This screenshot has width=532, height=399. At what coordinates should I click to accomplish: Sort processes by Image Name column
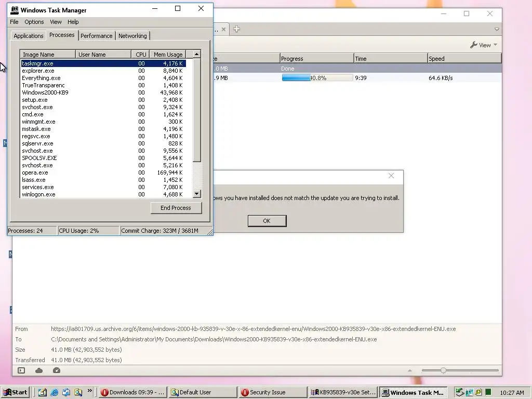point(48,54)
